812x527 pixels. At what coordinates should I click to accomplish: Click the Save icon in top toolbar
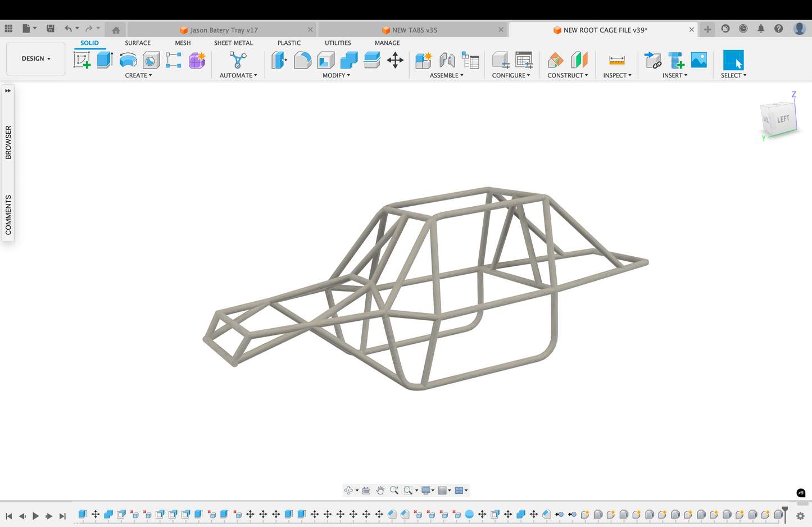click(50, 29)
